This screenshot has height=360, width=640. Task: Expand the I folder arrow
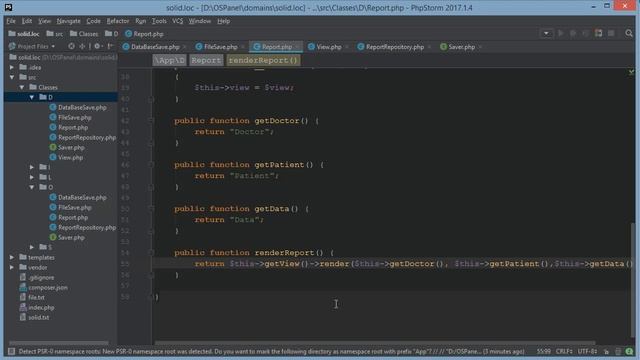pos(32,167)
